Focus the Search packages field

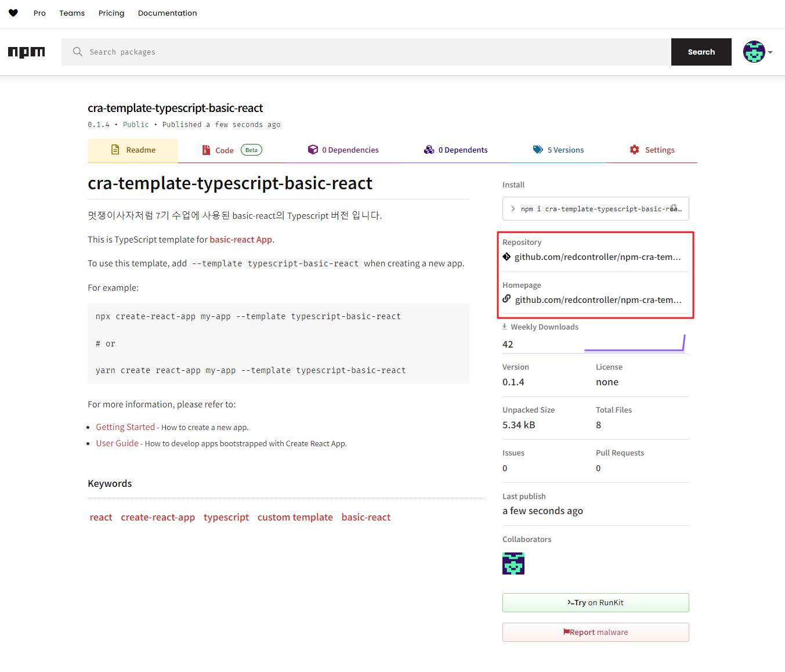(x=366, y=52)
